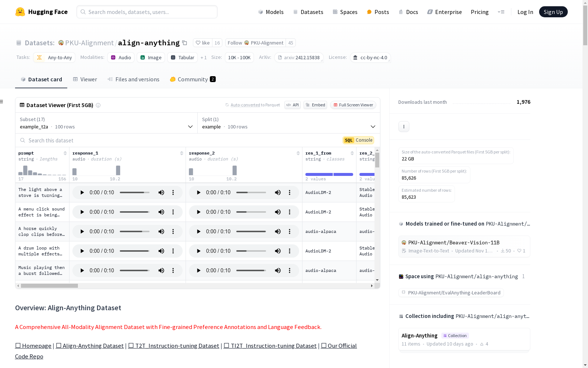
Task: Play response_1 audio for stove prompt row
Action: tap(82, 192)
